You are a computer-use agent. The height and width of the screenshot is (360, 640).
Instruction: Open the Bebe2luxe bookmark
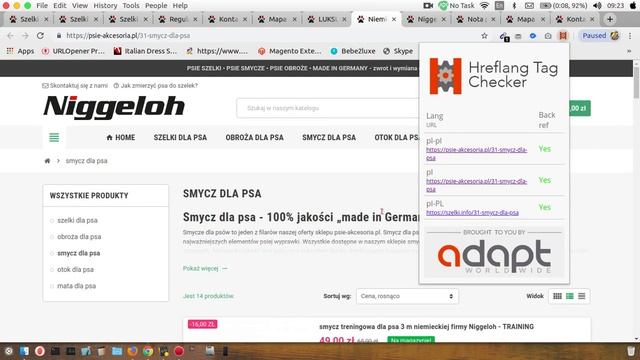353,51
